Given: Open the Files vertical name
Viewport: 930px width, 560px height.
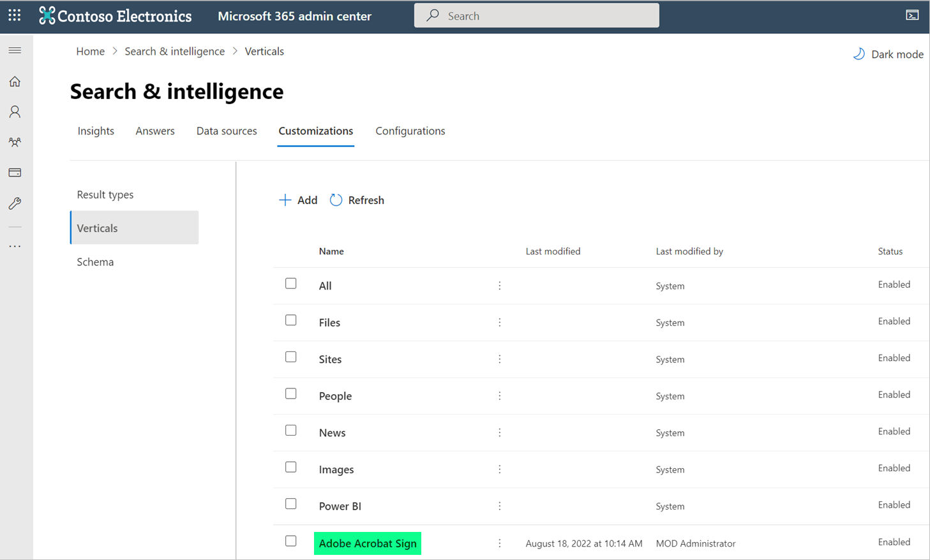Looking at the screenshot, I should (x=330, y=323).
